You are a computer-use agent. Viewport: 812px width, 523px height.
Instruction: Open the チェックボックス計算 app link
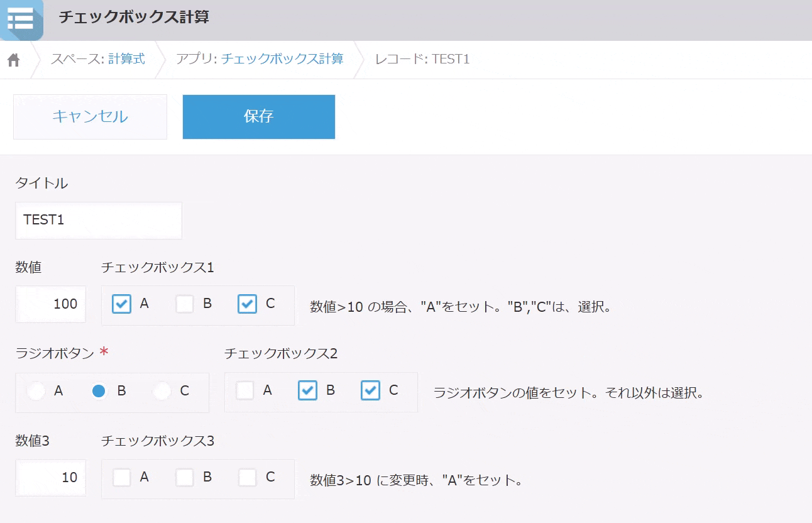tap(282, 59)
